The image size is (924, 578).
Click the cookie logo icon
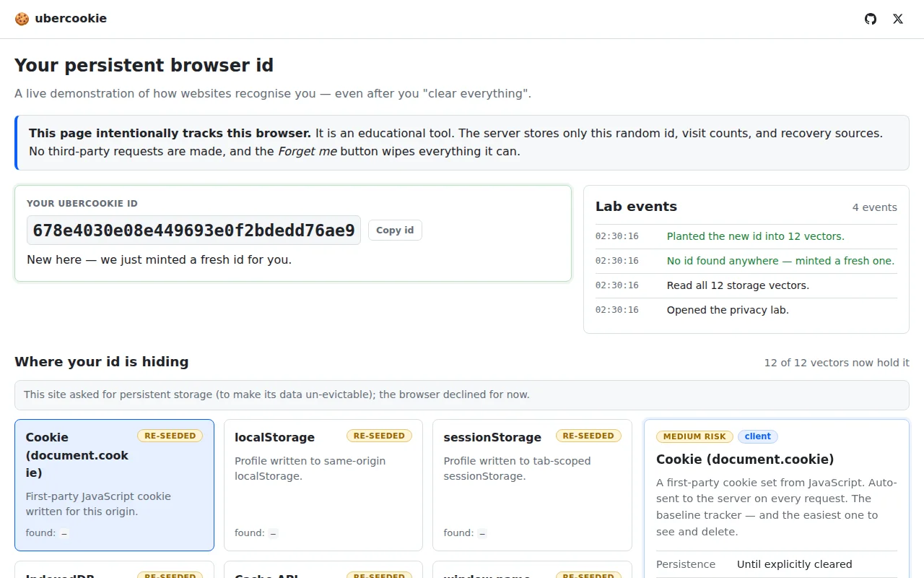coord(22,19)
